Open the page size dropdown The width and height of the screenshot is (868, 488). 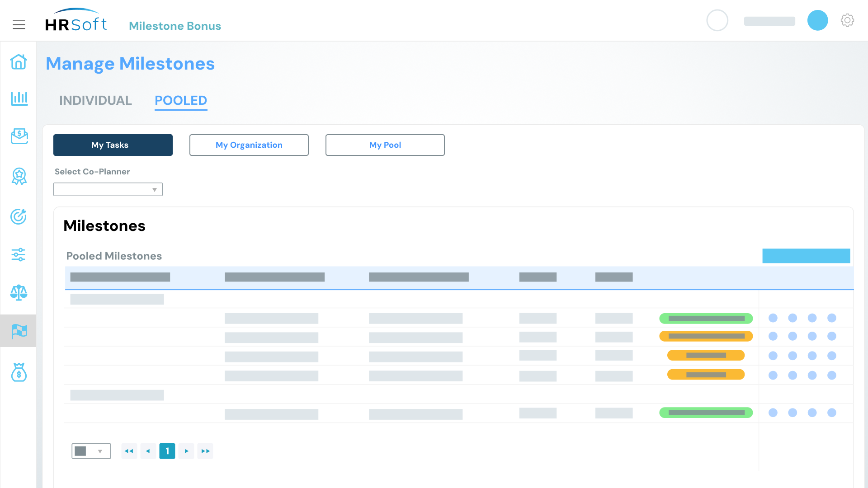coord(91,451)
